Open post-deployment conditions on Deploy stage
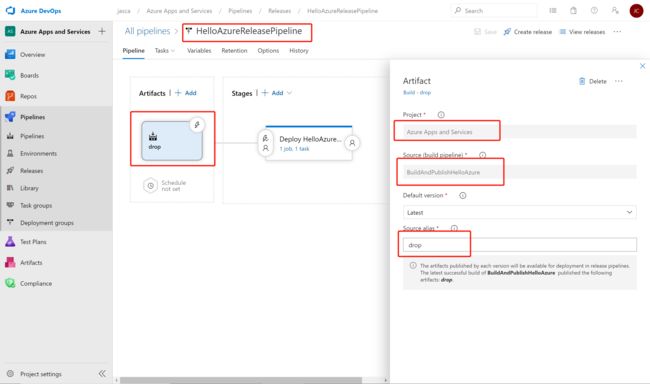 click(x=352, y=143)
